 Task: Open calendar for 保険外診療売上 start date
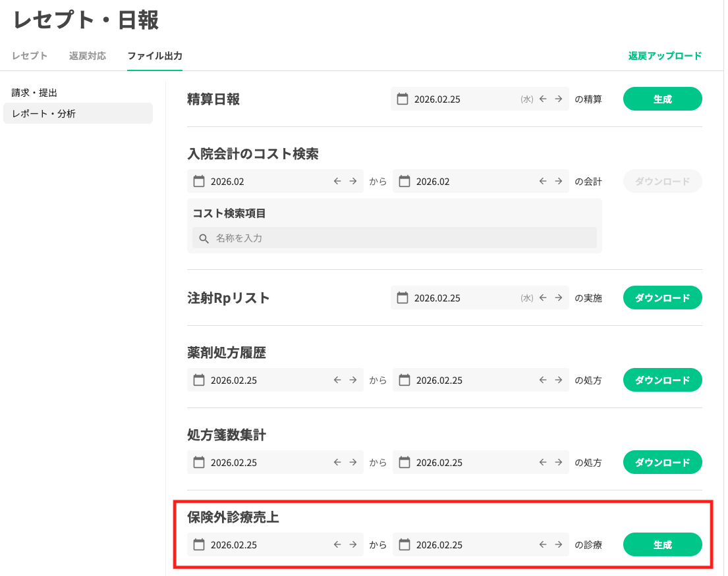pos(199,545)
